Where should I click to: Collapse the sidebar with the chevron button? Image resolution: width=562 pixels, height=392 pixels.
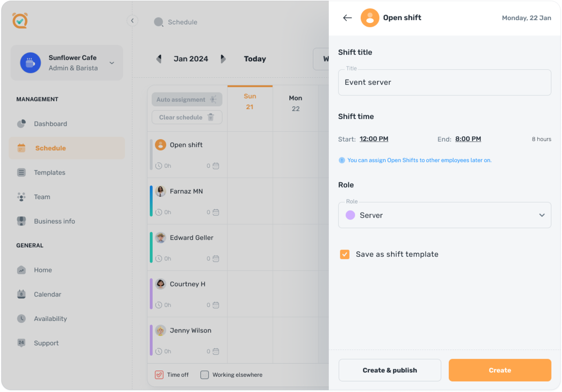coord(132,21)
